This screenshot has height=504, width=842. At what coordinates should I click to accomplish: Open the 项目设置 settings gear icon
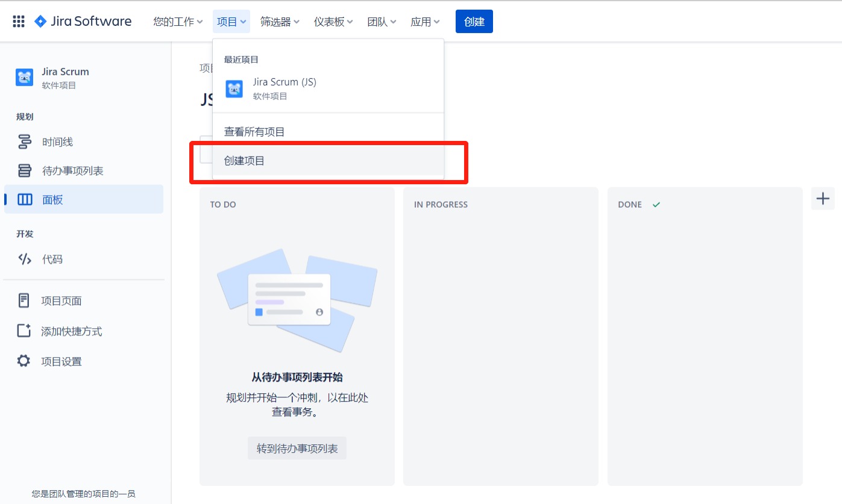click(24, 361)
